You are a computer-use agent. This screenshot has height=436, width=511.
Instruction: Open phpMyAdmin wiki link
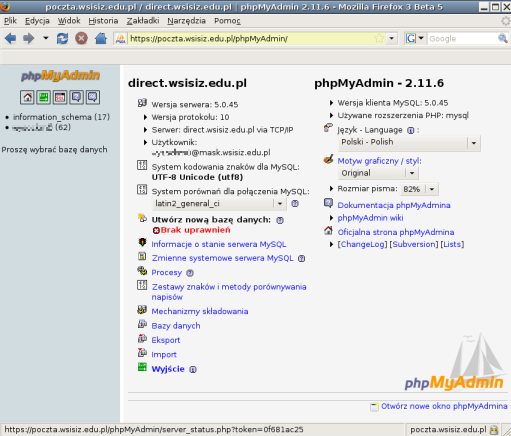pos(370,218)
